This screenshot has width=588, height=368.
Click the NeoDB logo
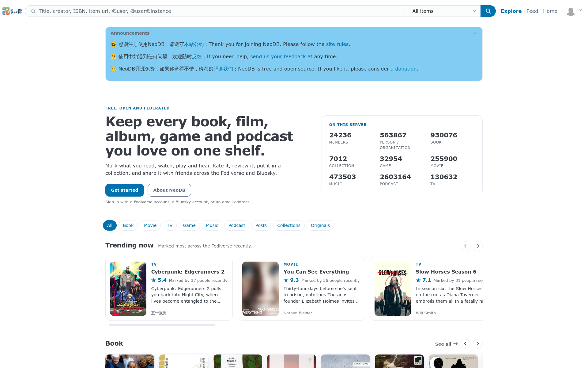click(x=12, y=11)
